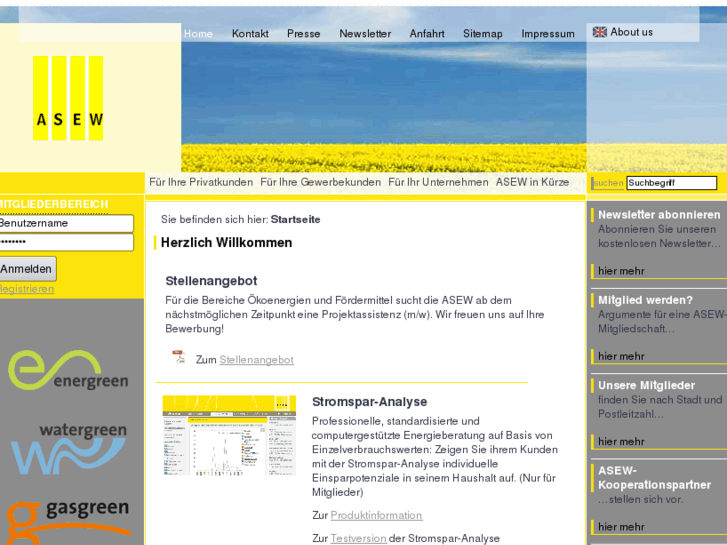Click the Anmelden button
The image size is (727, 545).
click(x=27, y=269)
